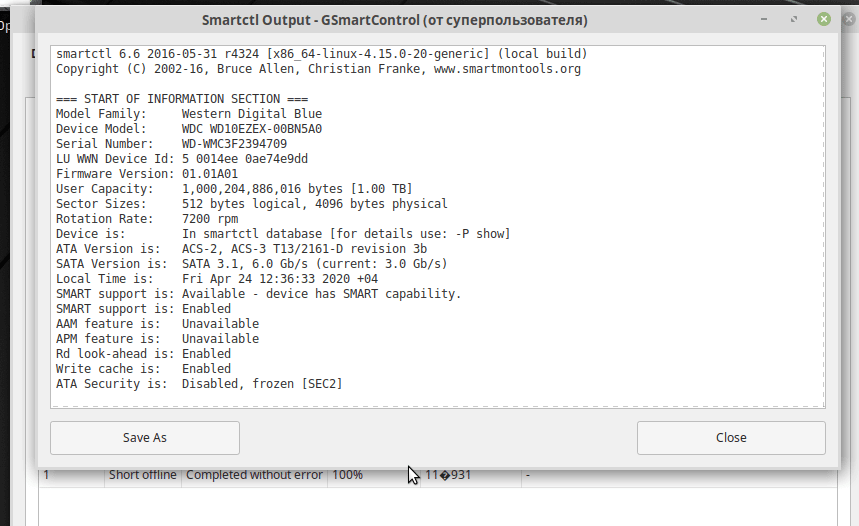Select the Completed without error cell

(254, 475)
